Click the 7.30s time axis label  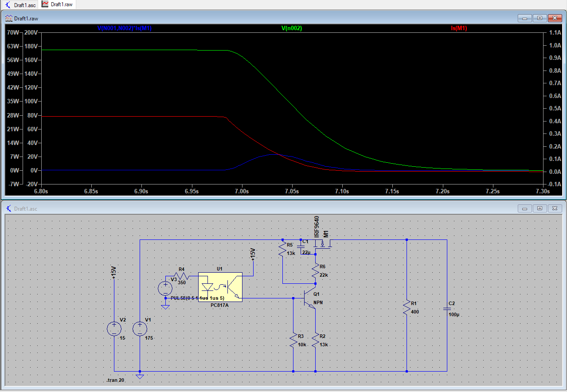[x=543, y=192]
